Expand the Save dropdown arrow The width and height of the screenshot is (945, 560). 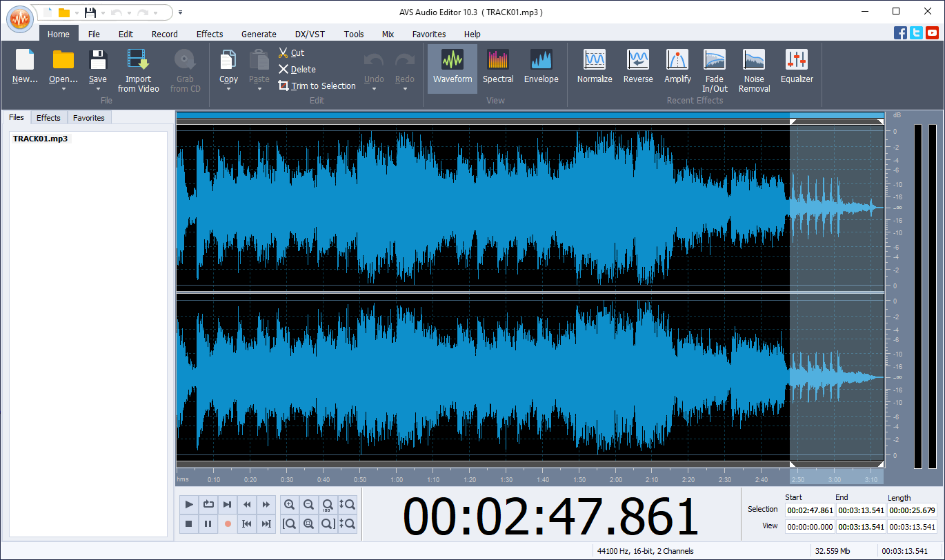click(x=98, y=89)
